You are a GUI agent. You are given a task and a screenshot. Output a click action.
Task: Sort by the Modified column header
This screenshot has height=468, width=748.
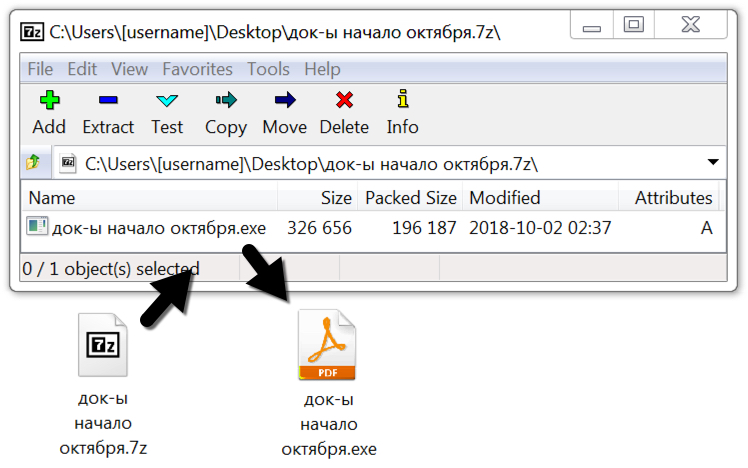(x=540, y=198)
